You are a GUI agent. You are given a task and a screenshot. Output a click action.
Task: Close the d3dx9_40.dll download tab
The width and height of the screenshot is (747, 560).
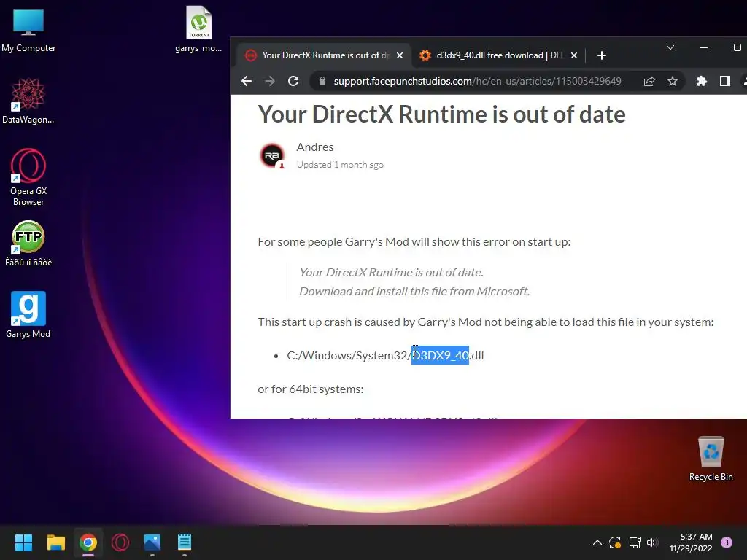[574, 55]
